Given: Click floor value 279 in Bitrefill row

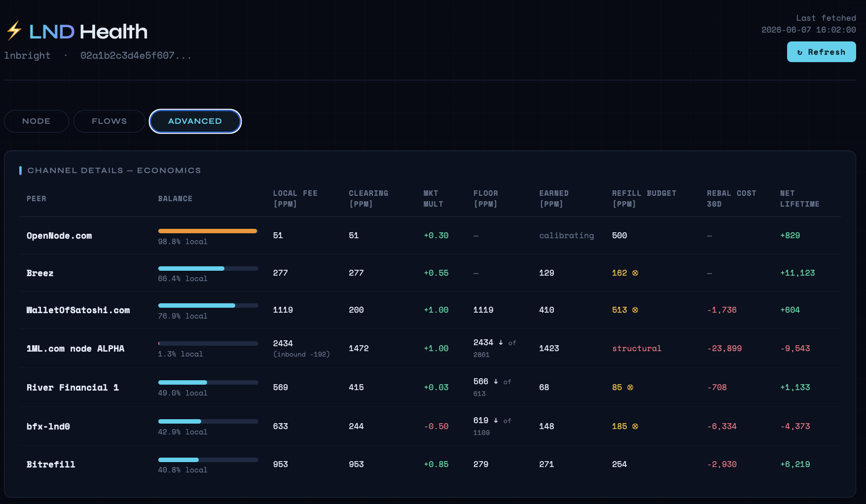Looking at the screenshot, I should [481, 465].
